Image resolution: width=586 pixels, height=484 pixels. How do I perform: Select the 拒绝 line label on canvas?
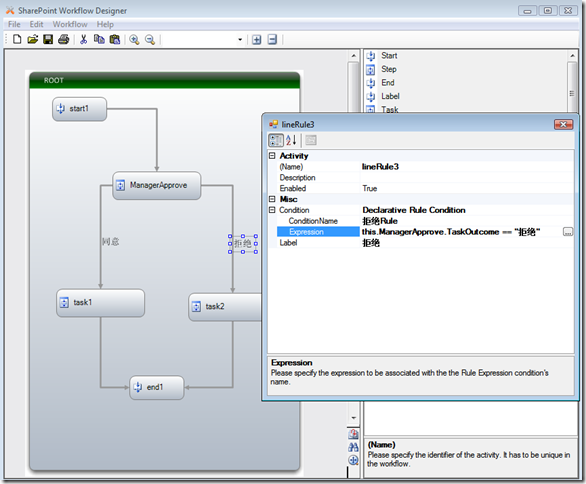tap(243, 244)
